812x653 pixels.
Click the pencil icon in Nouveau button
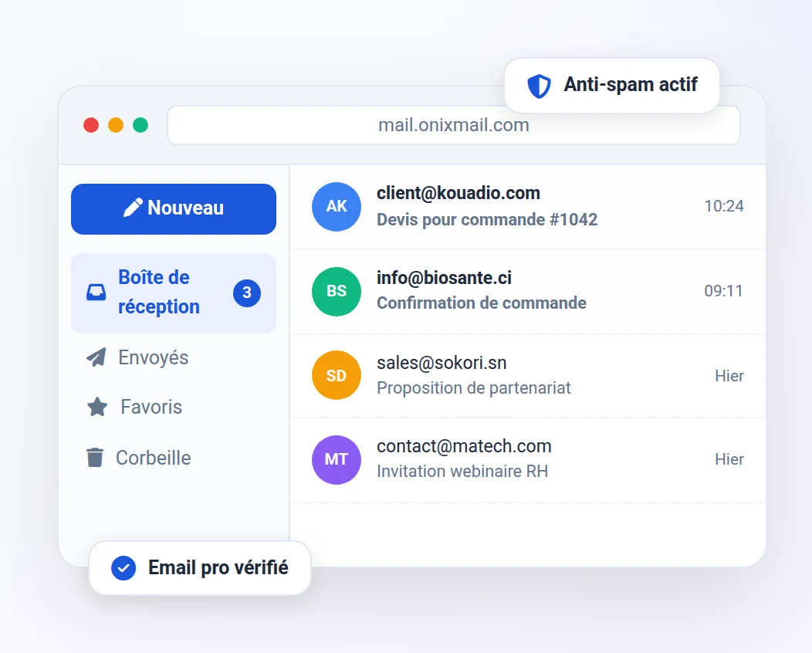click(x=133, y=208)
